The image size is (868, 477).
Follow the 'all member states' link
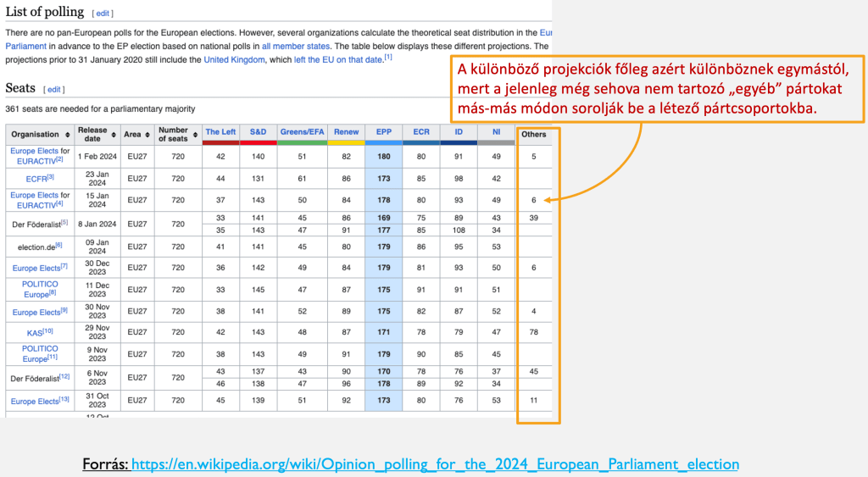coord(290,46)
